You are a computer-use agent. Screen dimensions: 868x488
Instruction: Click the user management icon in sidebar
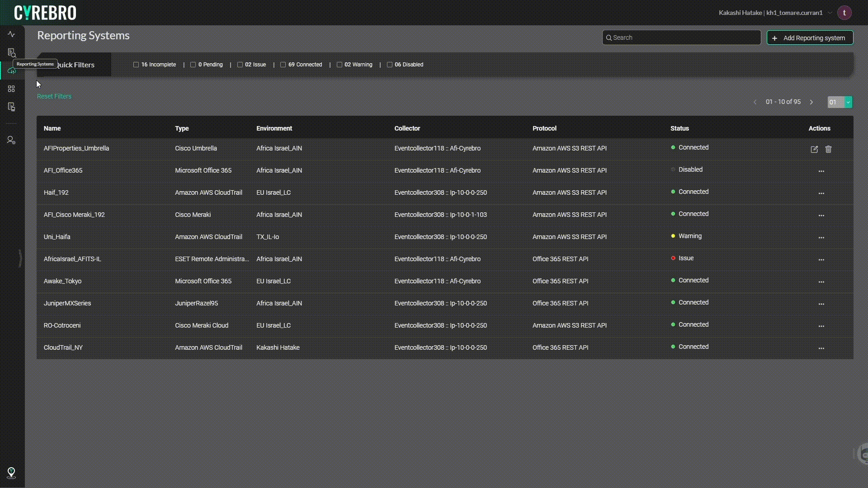coord(11,140)
